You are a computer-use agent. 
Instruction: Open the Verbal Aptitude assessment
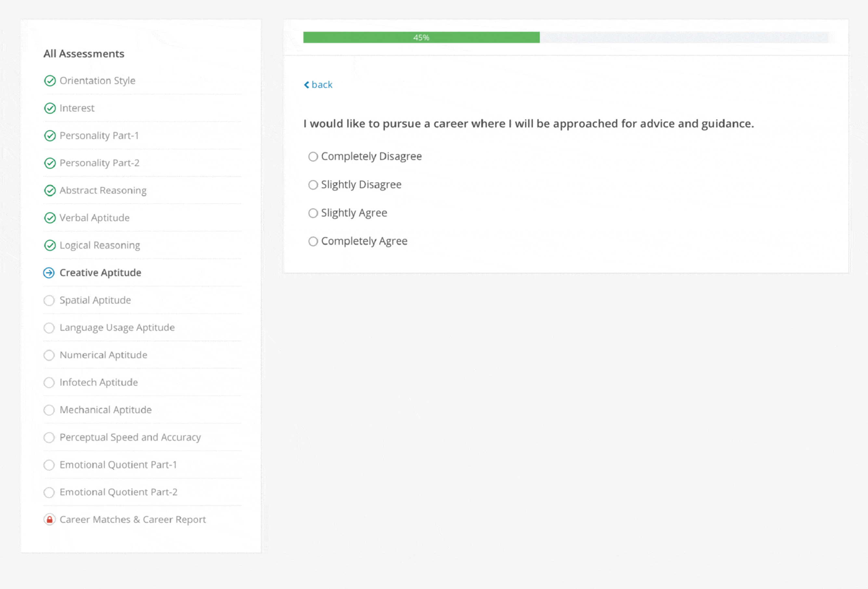(x=95, y=218)
